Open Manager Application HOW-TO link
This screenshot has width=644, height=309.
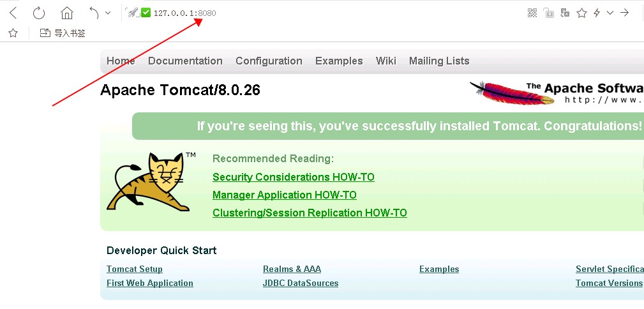pyautogui.click(x=285, y=195)
